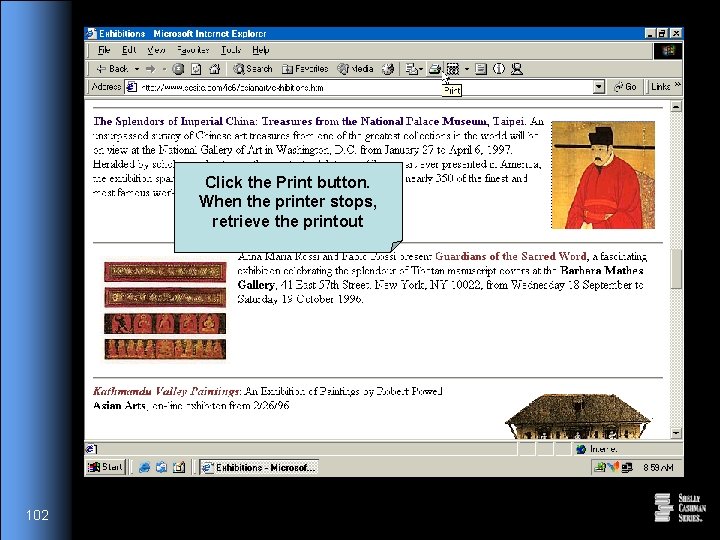Open the History icon
The image size is (720, 540).
388,69
